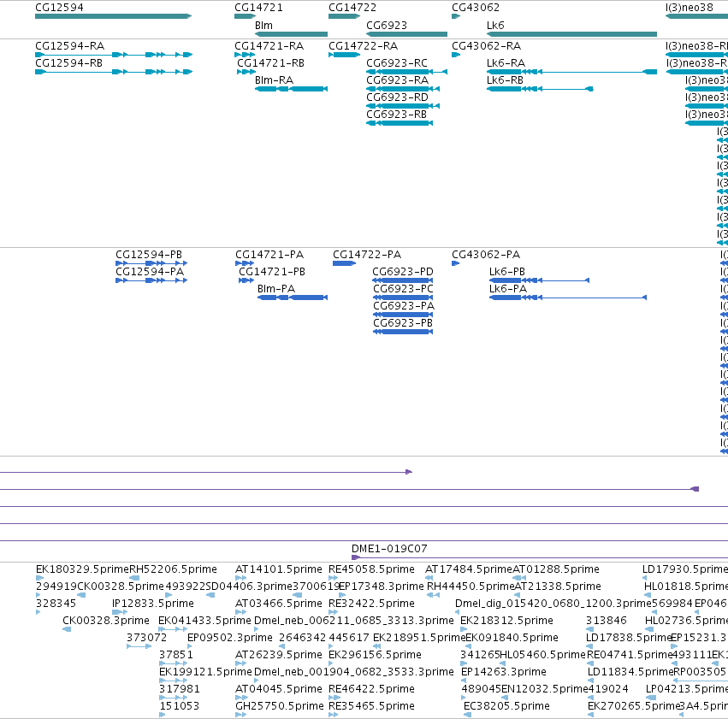728x719 pixels.
Task: Select EST CK00328.5prime
Action: point(121,586)
